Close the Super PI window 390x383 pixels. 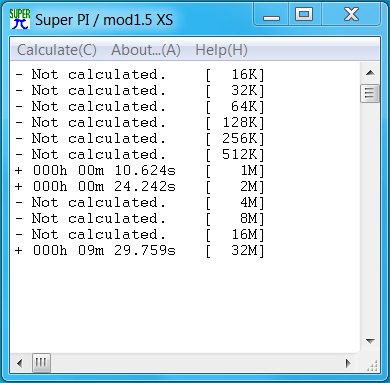point(351,15)
